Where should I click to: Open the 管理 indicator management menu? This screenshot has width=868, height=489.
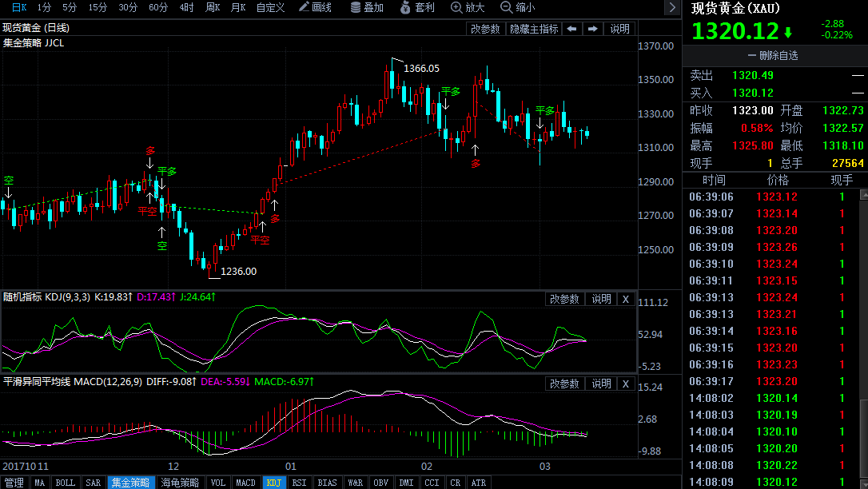click(x=14, y=483)
